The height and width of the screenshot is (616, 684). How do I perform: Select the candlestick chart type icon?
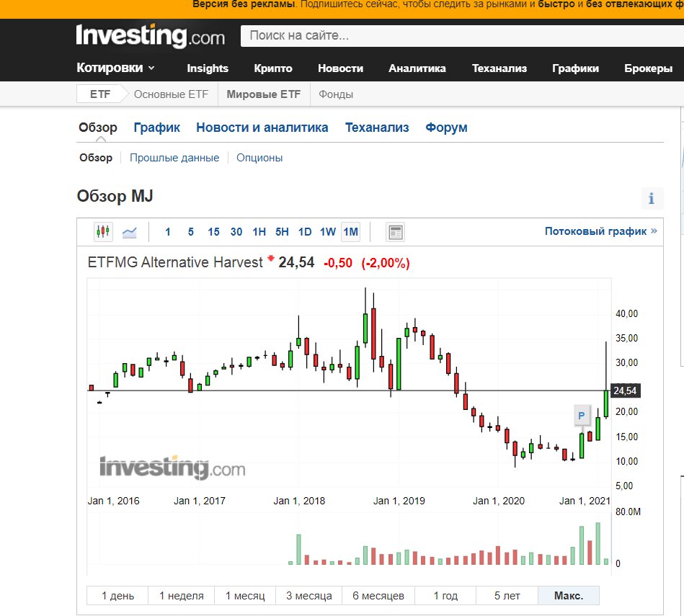tap(103, 231)
